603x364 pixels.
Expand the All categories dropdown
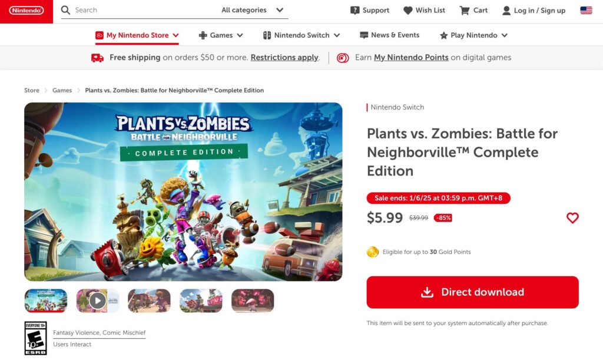[253, 10]
